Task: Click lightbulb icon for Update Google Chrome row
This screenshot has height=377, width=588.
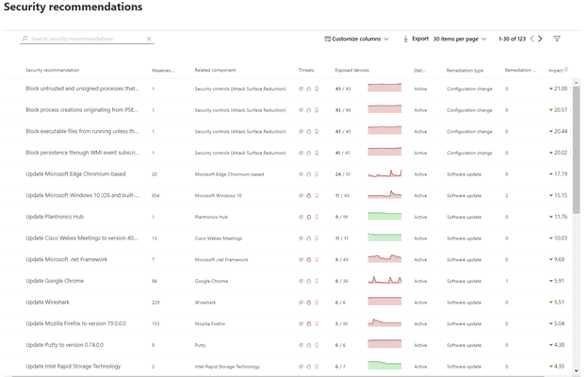Action: pos(317,281)
